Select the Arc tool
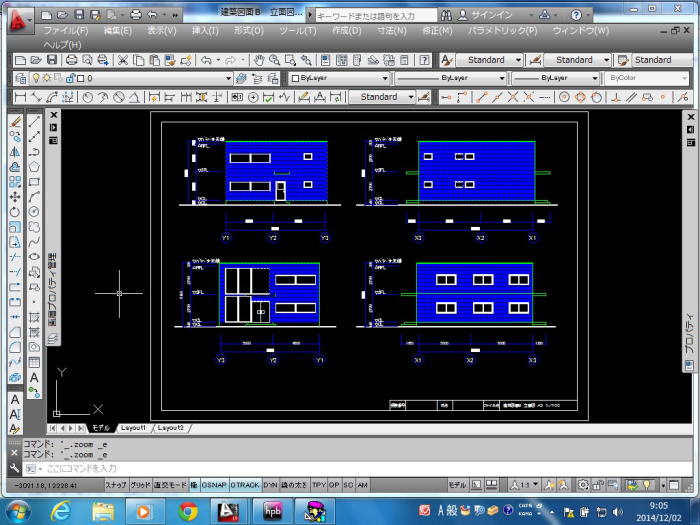 (x=34, y=197)
